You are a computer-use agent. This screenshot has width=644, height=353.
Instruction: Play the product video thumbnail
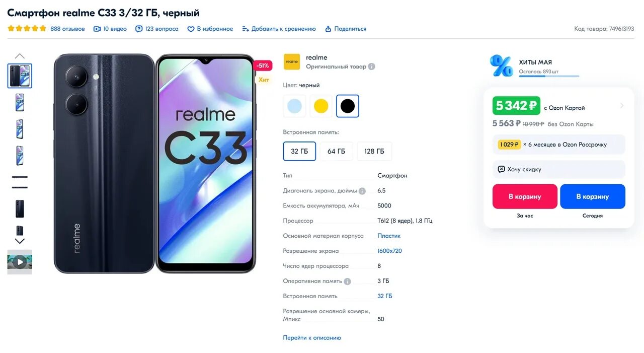[x=20, y=262]
